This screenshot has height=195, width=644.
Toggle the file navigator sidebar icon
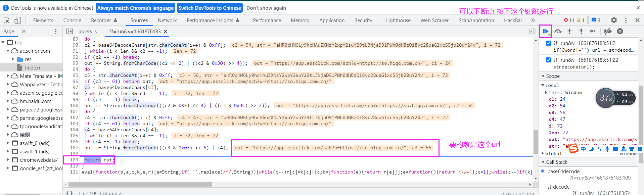70,31
